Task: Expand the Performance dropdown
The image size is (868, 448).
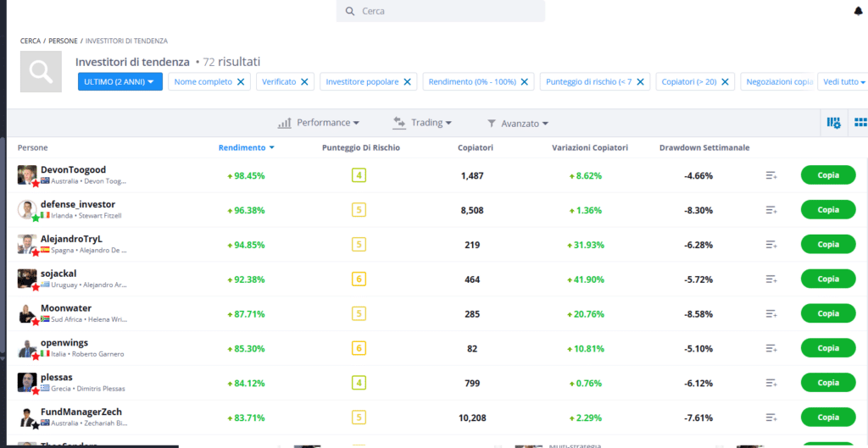Action: click(x=319, y=123)
